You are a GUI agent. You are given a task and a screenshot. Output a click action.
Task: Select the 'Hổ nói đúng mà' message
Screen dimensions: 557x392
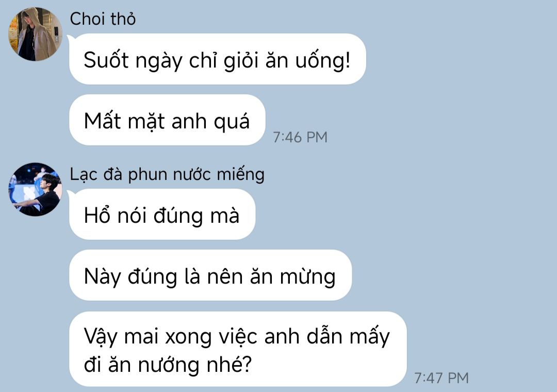coord(162,214)
